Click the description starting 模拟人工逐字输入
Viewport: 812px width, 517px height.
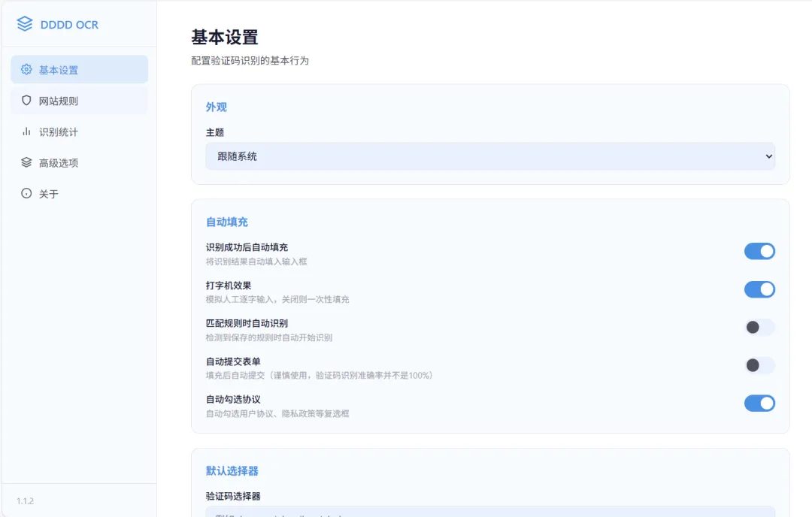(x=277, y=299)
